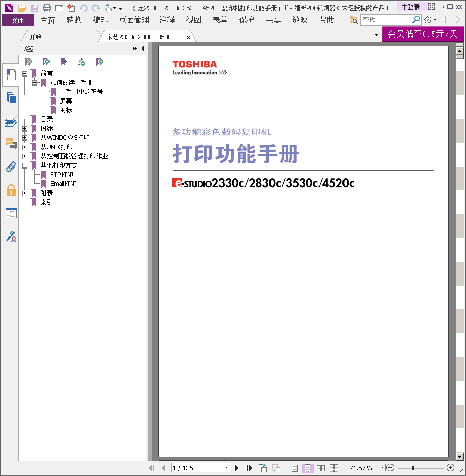This screenshot has height=476, width=466.
Task: Open the 页面管理 ribbon tab
Action: tap(134, 20)
